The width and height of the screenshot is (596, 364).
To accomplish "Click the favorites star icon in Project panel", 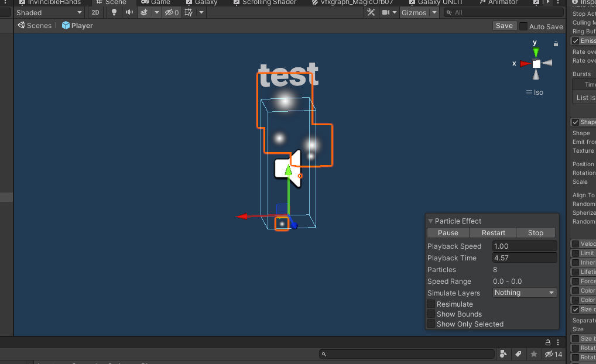I will (533, 354).
